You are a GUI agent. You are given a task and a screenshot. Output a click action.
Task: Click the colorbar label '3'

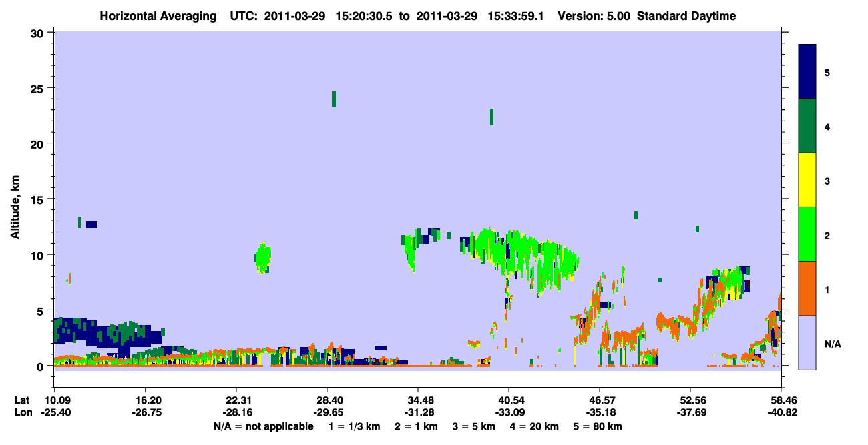[827, 181]
